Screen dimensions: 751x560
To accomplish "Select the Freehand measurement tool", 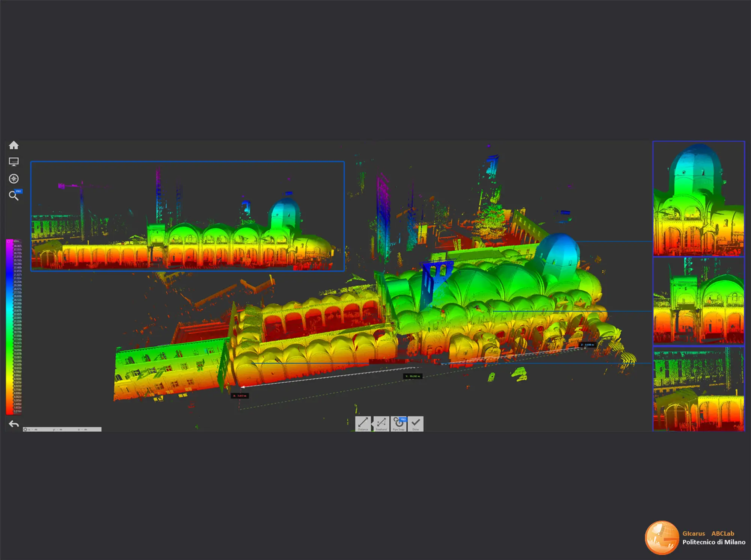I will (x=381, y=424).
